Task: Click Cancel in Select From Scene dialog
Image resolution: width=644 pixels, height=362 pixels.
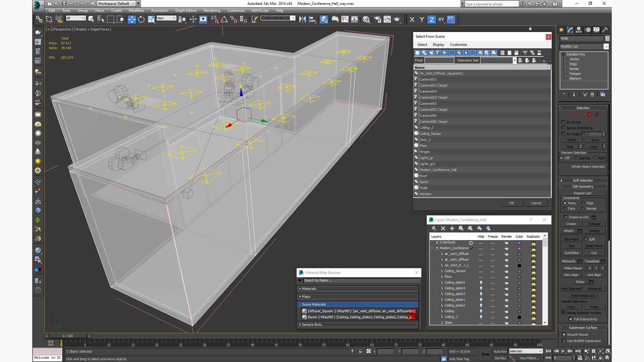Action: pos(536,203)
